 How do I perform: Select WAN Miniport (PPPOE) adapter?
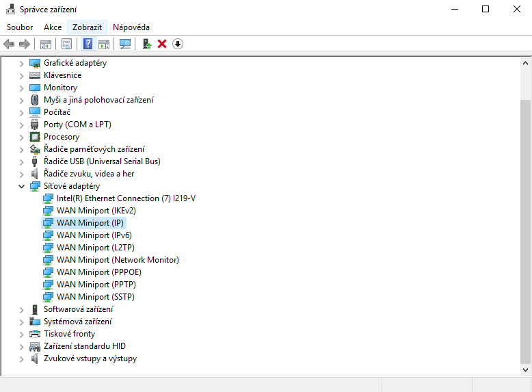98,272
